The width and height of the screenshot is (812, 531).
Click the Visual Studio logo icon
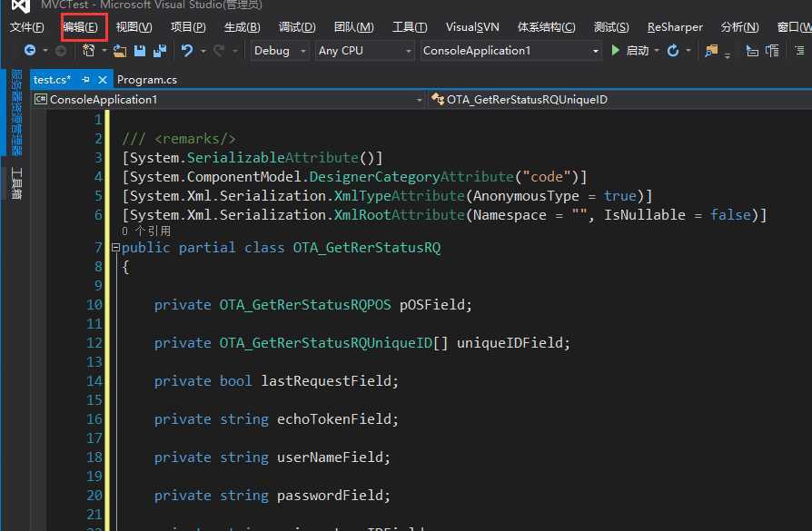click(20, 6)
